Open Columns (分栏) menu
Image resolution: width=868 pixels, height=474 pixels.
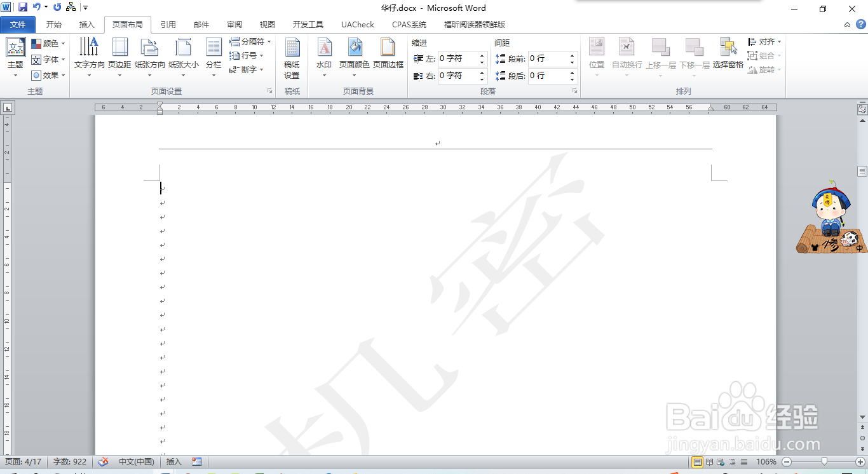(x=214, y=57)
